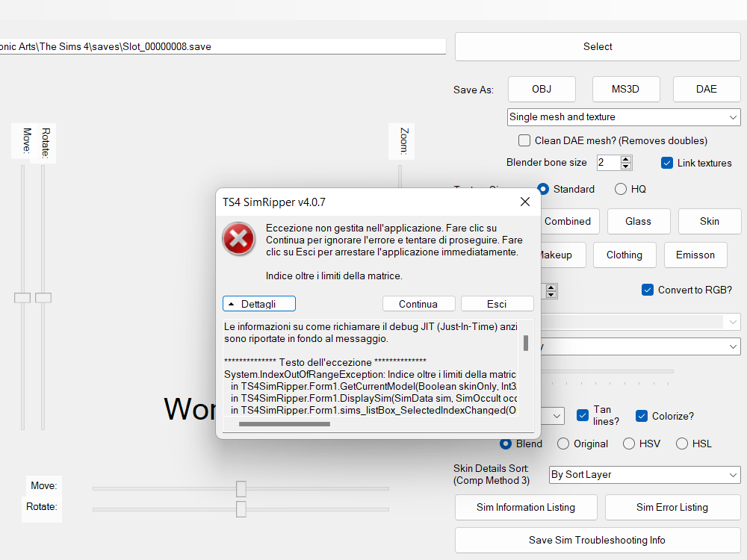
Task: Click the exception text vertical scrollbar
Action: [526, 343]
